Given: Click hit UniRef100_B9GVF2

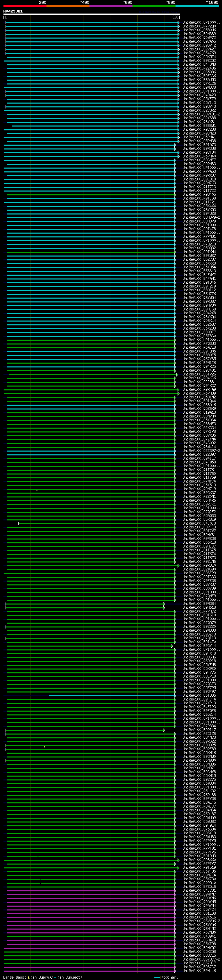Looking at the screenshot, I should [199, 45].
